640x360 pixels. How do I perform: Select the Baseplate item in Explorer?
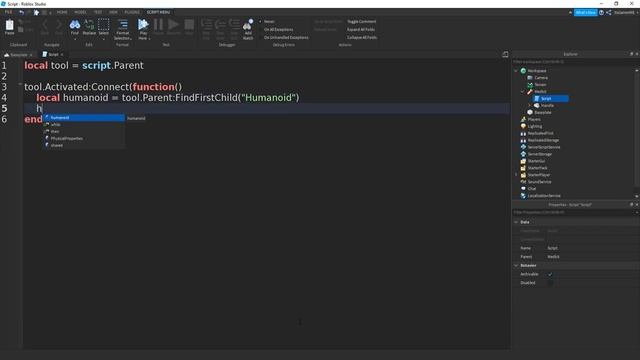tap(539, 112)
